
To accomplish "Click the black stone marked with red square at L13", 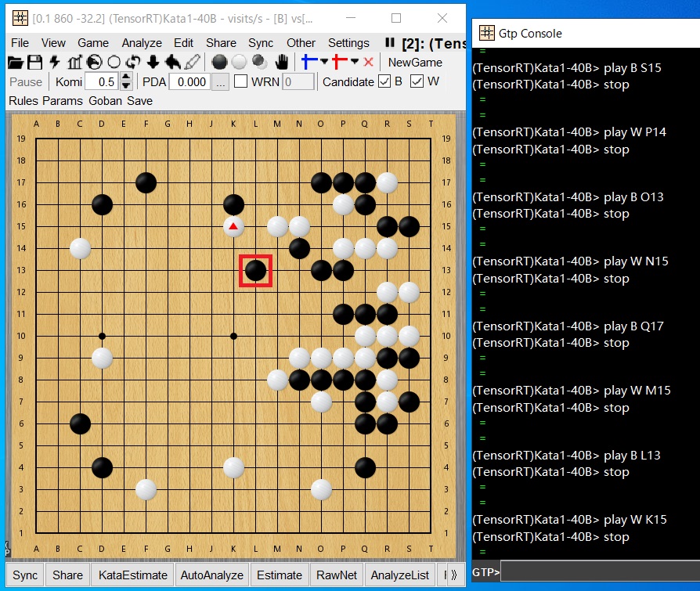I will 255,271.
